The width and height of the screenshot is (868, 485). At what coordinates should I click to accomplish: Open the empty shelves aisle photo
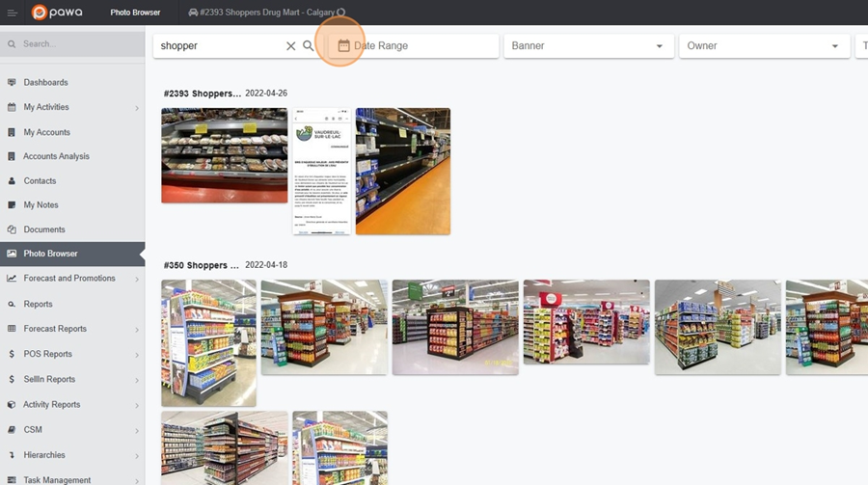[403, 171]
